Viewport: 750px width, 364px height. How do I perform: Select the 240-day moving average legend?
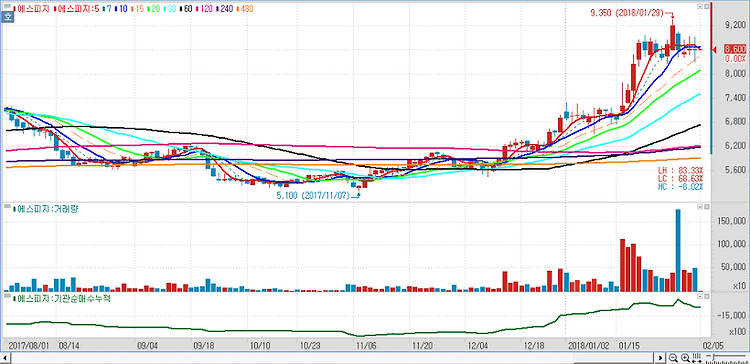[x=225, y=9]
